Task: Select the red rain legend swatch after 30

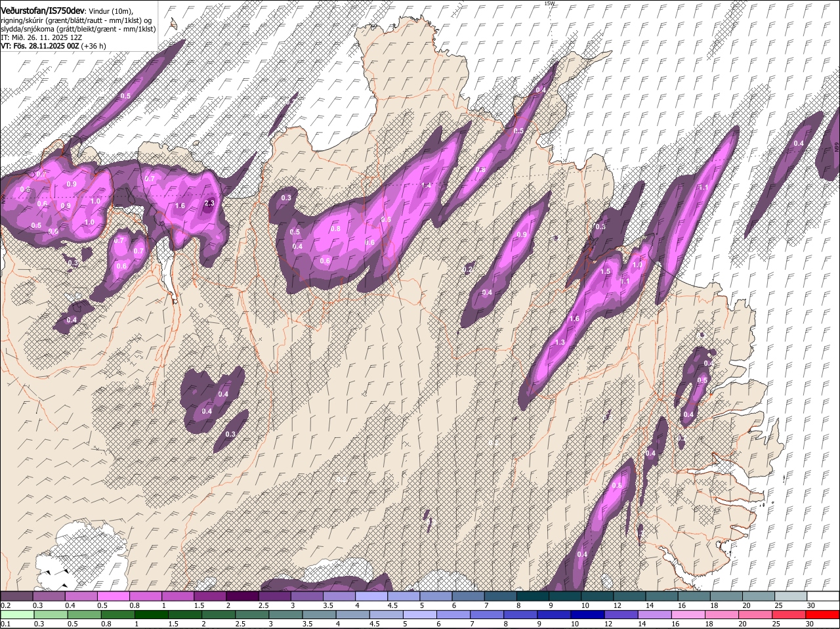Action: click(x=823, y=615)
